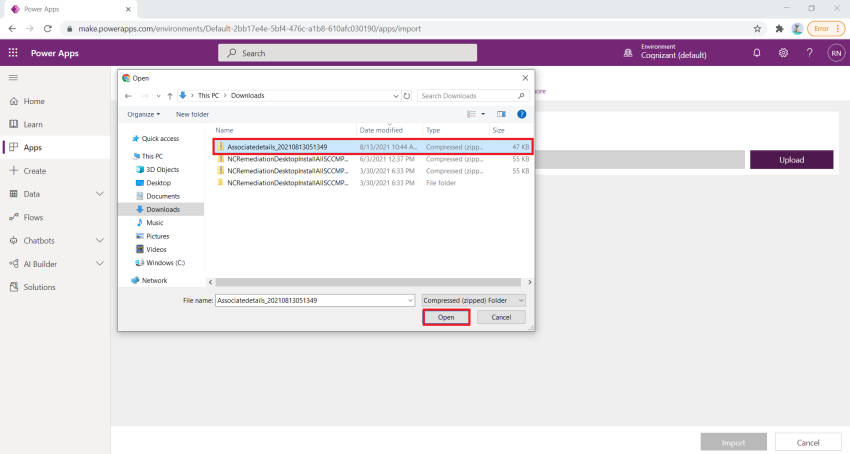Open Create in the left navigation
Screen dimensions: 850x454
click(x=35, y=171)
